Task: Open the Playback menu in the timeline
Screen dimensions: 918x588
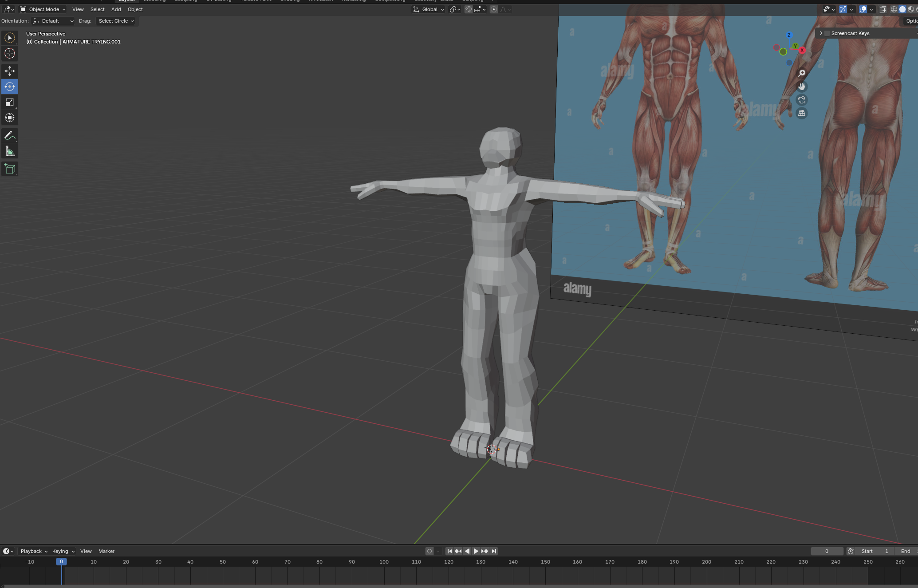Action: pos(32,551)
